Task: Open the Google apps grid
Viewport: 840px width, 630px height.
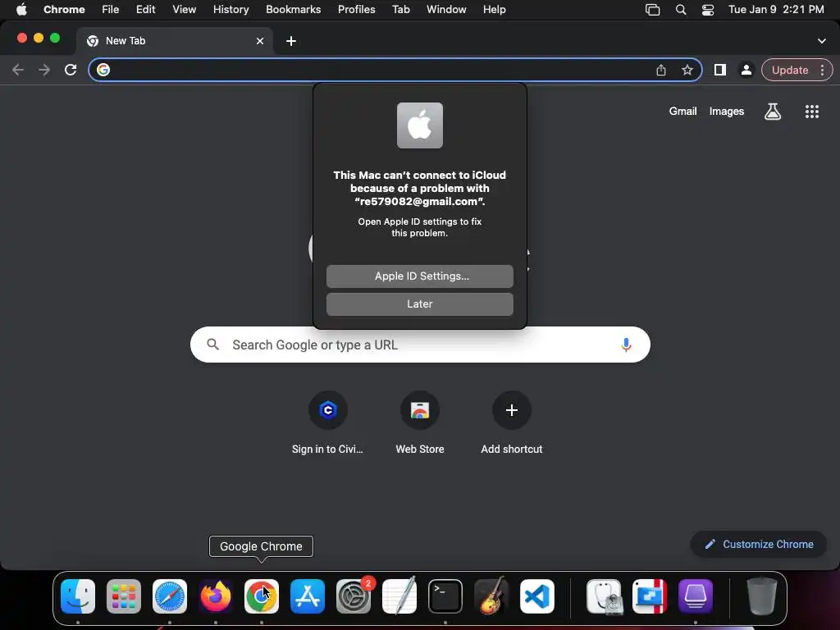Action: click(812, 112)
